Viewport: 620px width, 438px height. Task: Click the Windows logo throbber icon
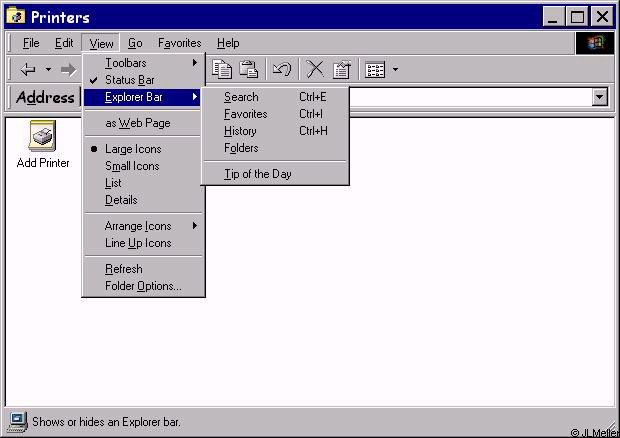pyautogui.click(x=595, y=43)
